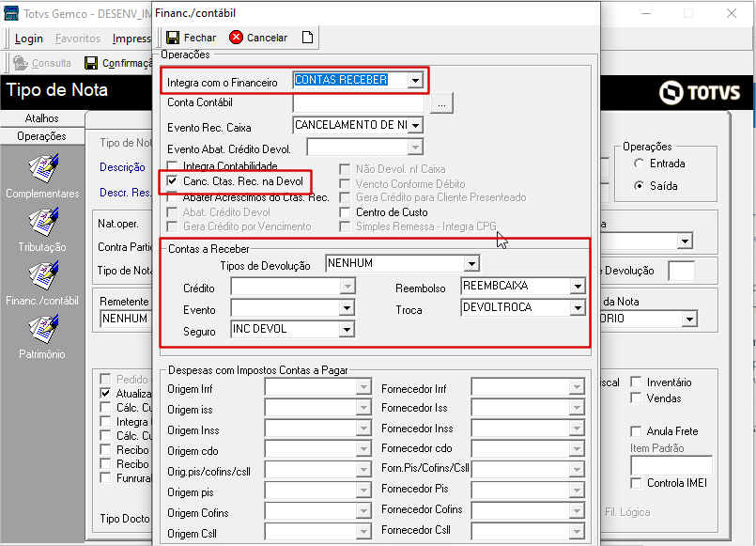Select the Atalhos tab
The image size is (756, 546).
(42, 118)
